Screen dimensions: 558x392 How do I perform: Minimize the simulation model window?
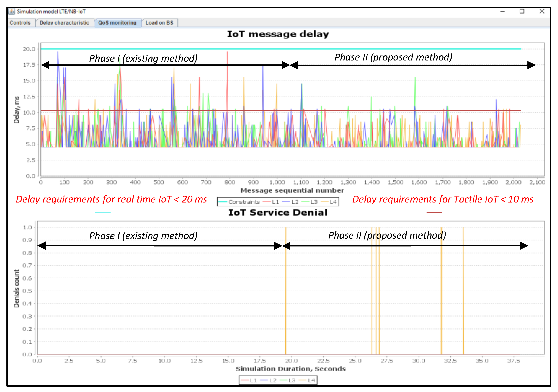(503, 11)
